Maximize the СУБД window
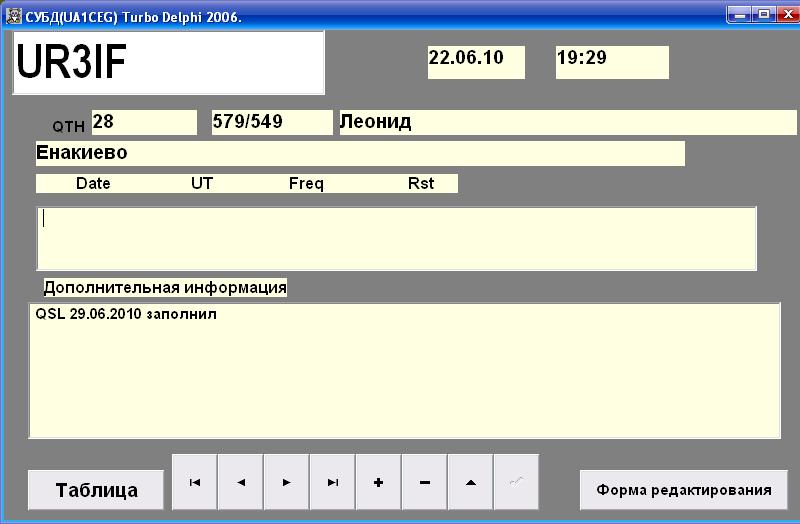Image resolution: width=800 pixels, height=524 pixels. tap(764, 15)
